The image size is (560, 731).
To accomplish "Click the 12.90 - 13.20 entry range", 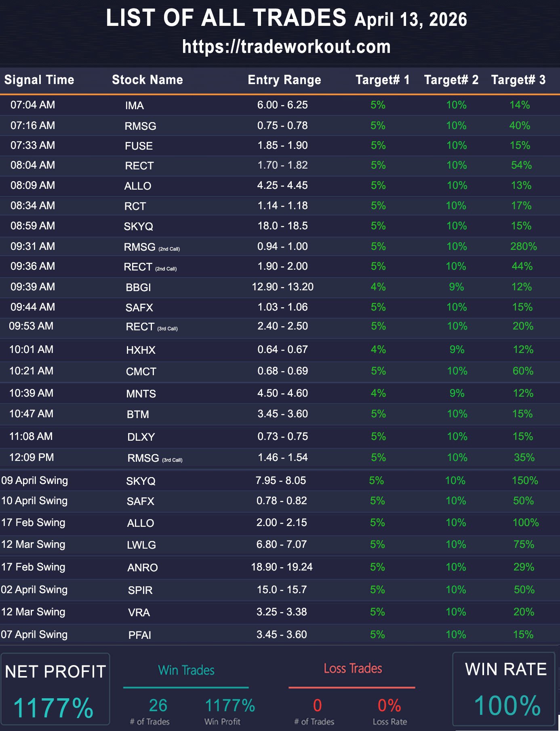I will click(x=282, y=287).
